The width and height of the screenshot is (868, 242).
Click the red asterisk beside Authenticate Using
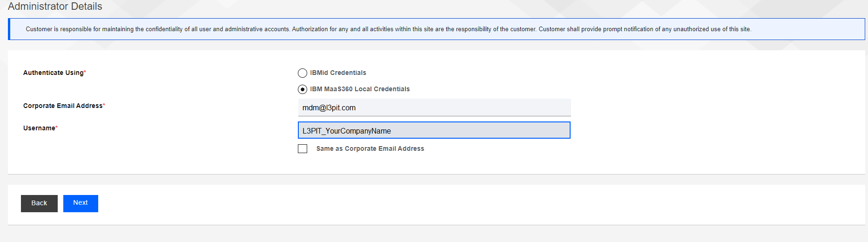85,72
